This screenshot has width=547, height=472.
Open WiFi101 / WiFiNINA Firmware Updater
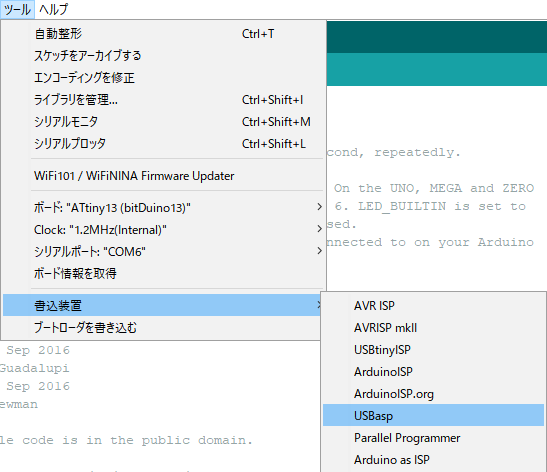click(164, 176)
